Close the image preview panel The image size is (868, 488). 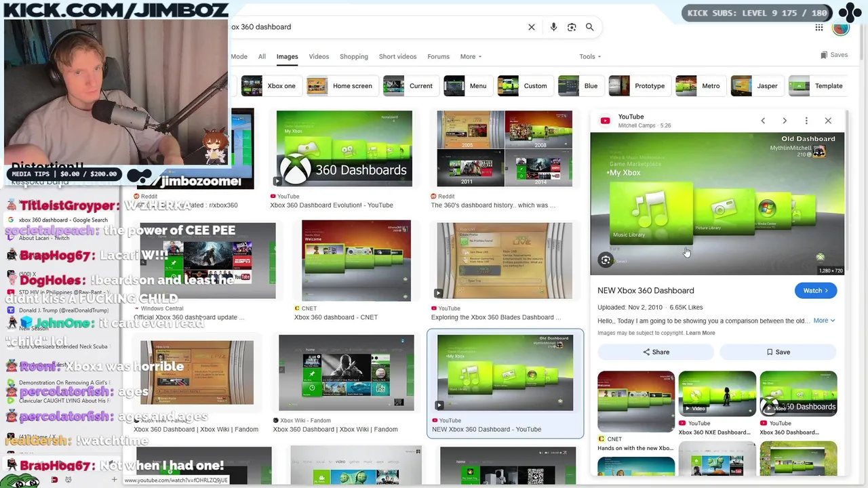point(828,121)
